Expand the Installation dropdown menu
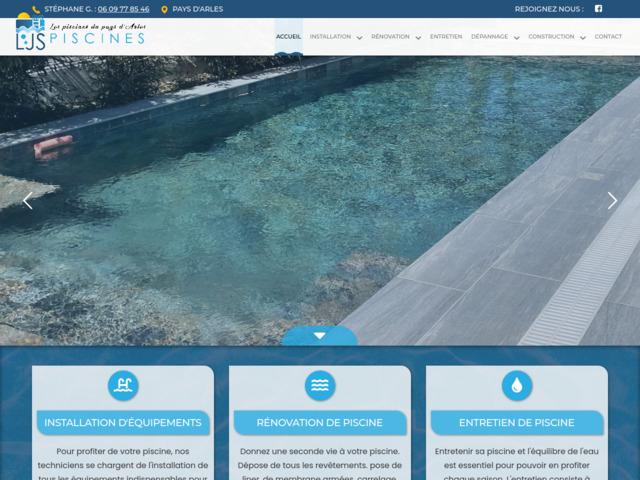This screenshot has height=480, width=640. [x=335, y=36]
